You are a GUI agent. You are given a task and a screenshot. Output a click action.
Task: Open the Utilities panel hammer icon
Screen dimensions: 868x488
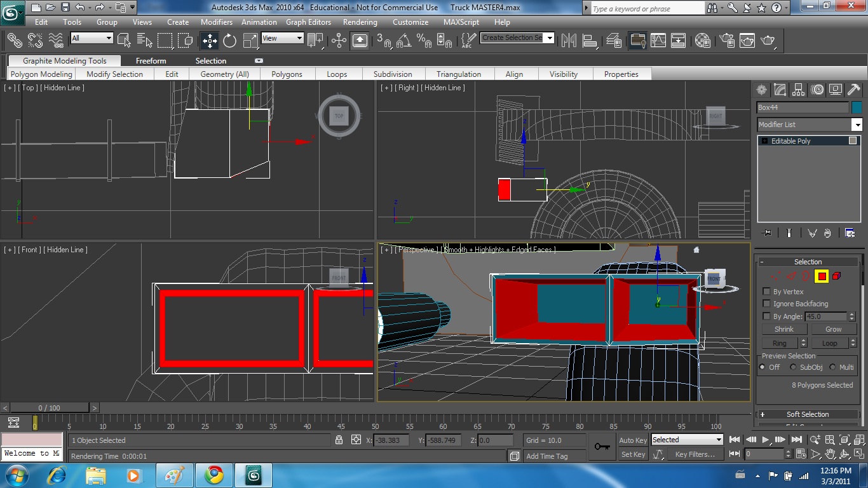tap(853, 90)
